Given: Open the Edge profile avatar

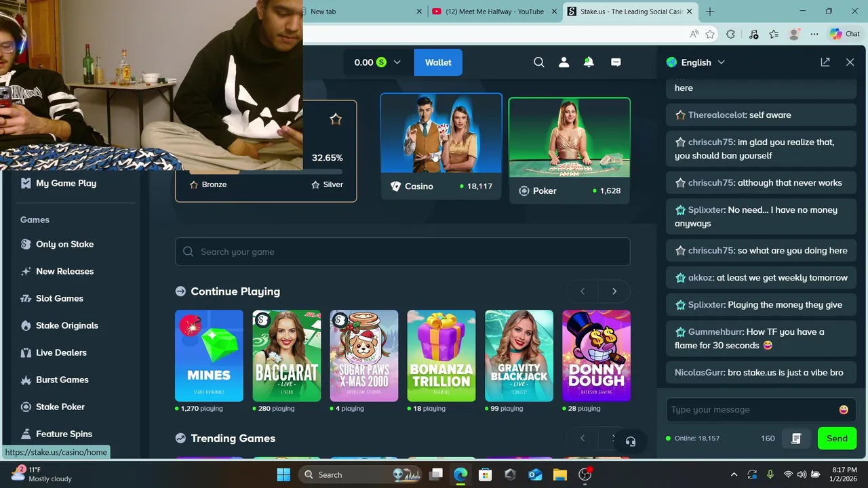Looking at the screenshot, I should [x=794, y=34].
